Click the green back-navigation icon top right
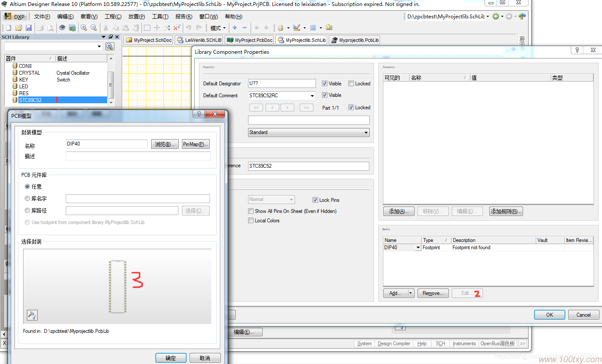The image size is (602, 364). (496, 16)
